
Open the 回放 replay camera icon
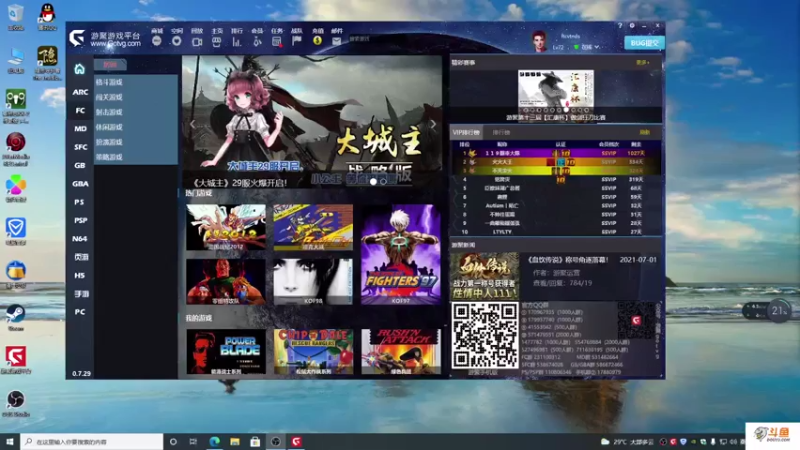pyautogui.click(x=197, y=41)
